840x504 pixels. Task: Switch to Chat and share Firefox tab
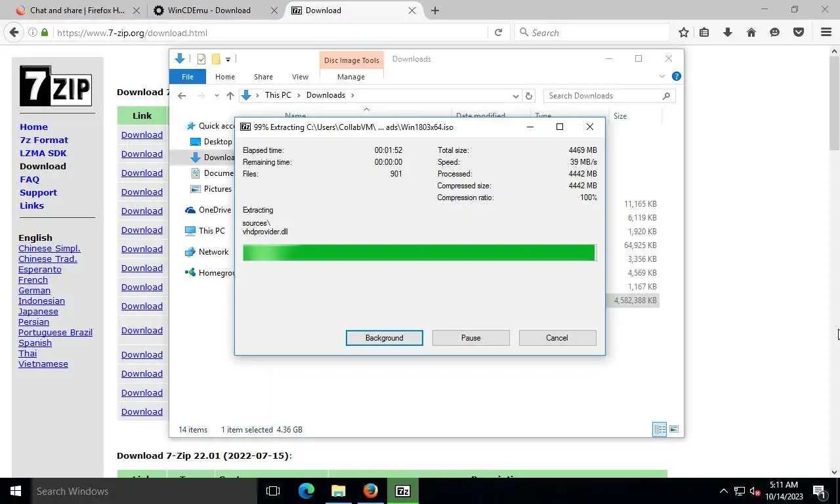coord(77,10)
